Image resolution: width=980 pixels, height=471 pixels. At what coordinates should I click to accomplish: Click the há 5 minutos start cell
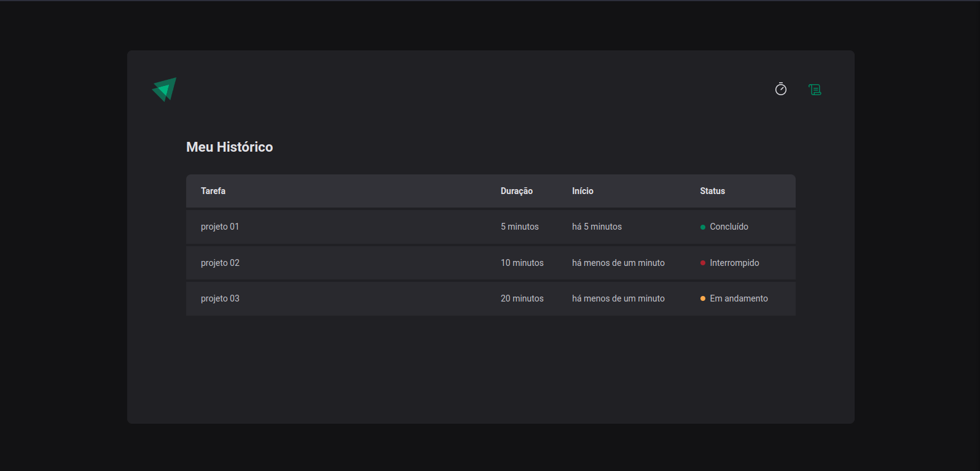(597, 227)
